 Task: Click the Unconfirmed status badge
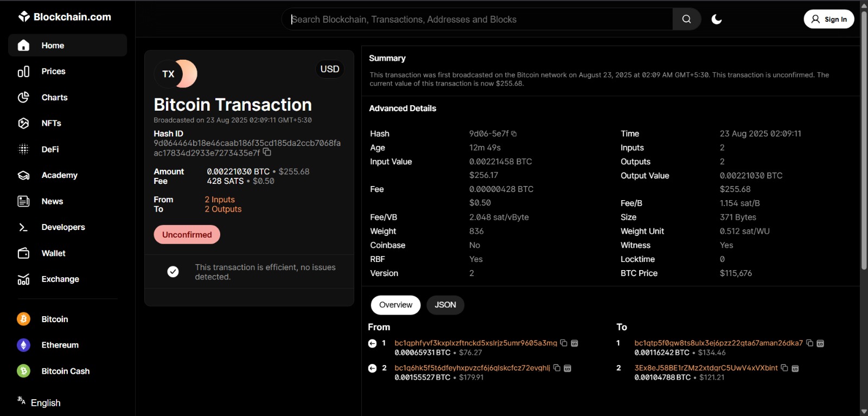click(x=187, y=235)
